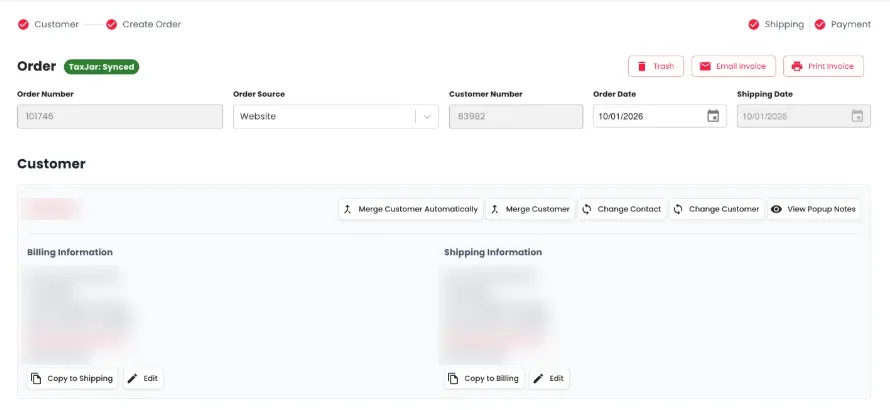
Task: Go to the Create Order step
Action: tap(144, 24)
